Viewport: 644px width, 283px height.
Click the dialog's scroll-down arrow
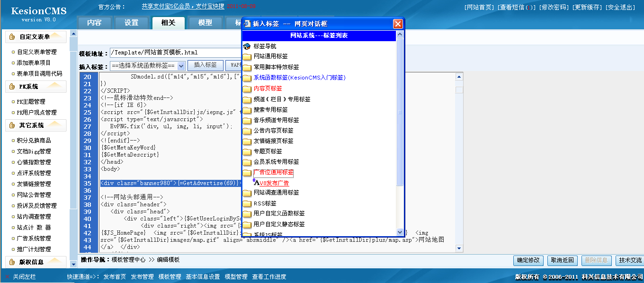pyautogui.click(x=400, y=232)
